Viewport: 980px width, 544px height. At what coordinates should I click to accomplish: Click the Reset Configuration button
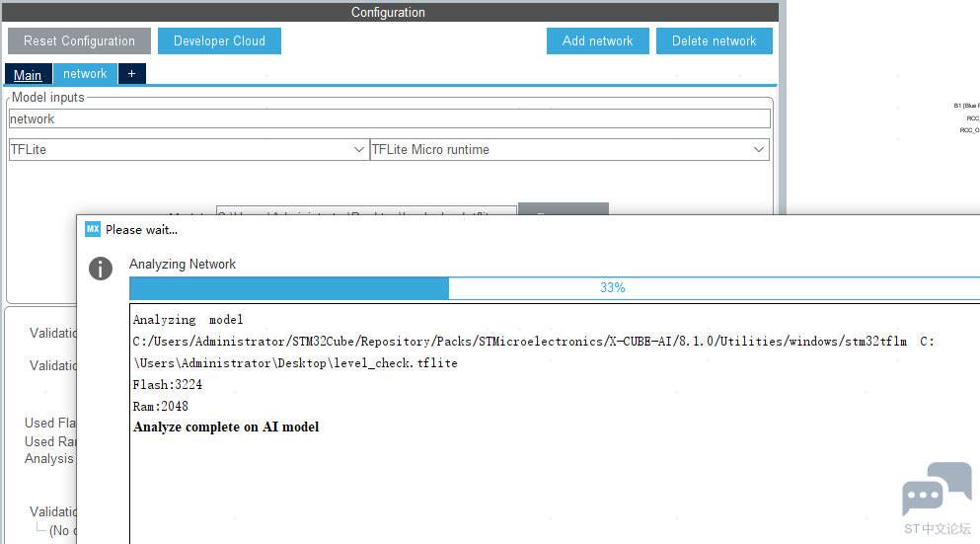pyautogui.click(x=79, y=40)
